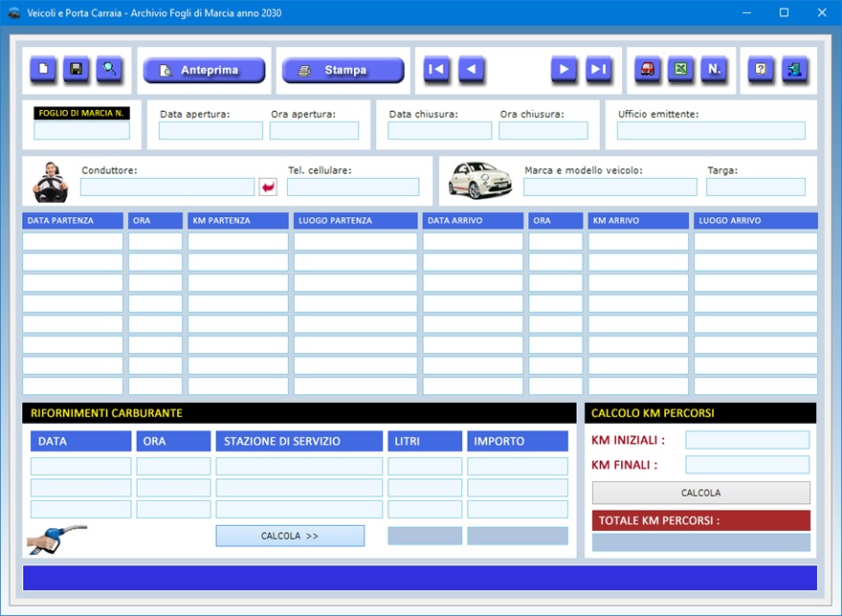Jump to the first record
This screenshot has width=842, height=616.
[x=436, y=69]
